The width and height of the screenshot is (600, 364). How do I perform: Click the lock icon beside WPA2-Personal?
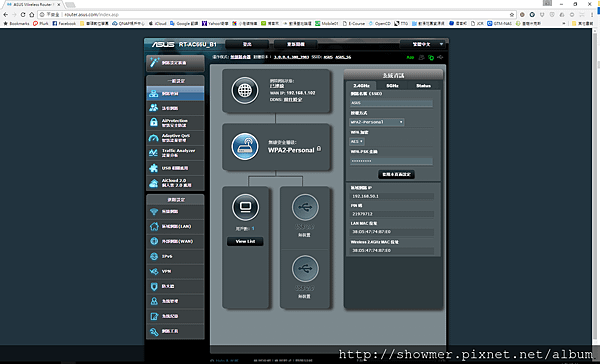point(319,149)
